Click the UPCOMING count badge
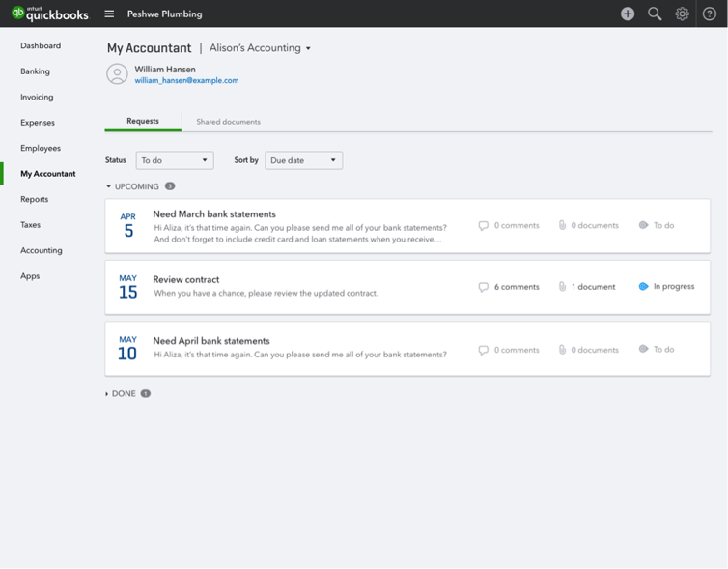The height and width of the screenshot is (569, 728). [x=170, y=186]
